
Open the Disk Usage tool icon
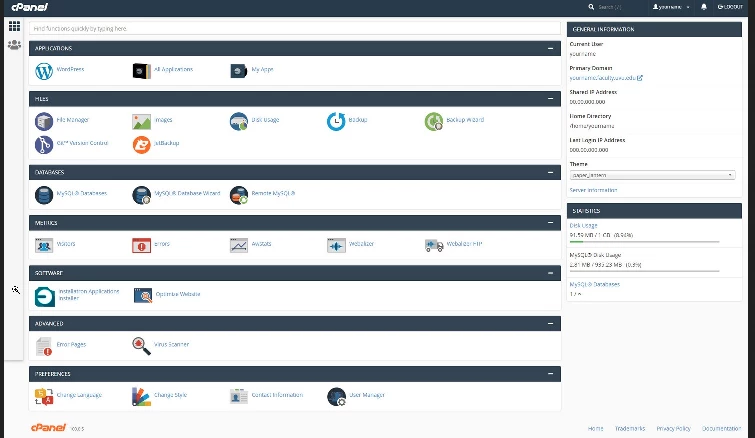[x=238, y=121]
